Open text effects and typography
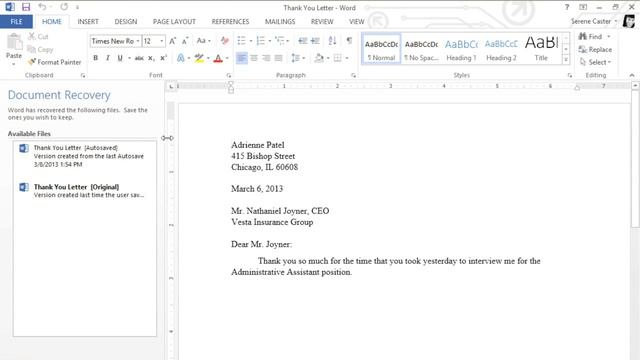 click(181, 58)
